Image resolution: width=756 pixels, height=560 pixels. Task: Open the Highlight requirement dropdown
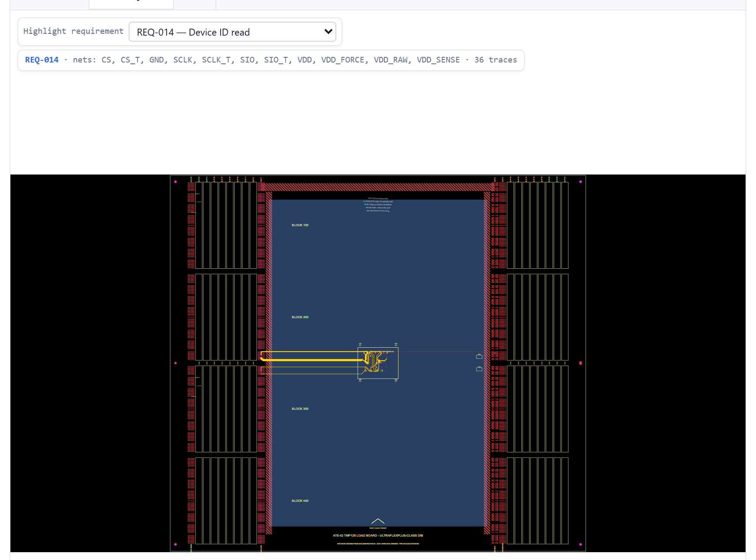[x=232, y=32]
